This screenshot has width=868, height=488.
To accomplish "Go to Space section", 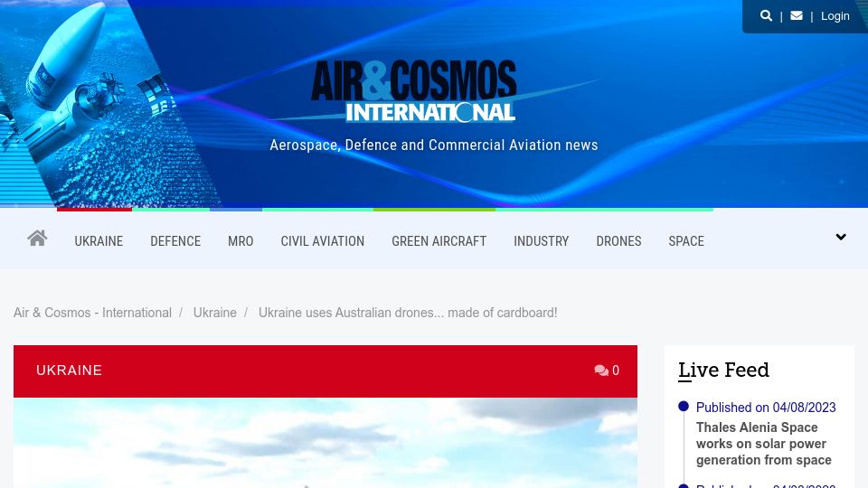I will click(686, 241).
